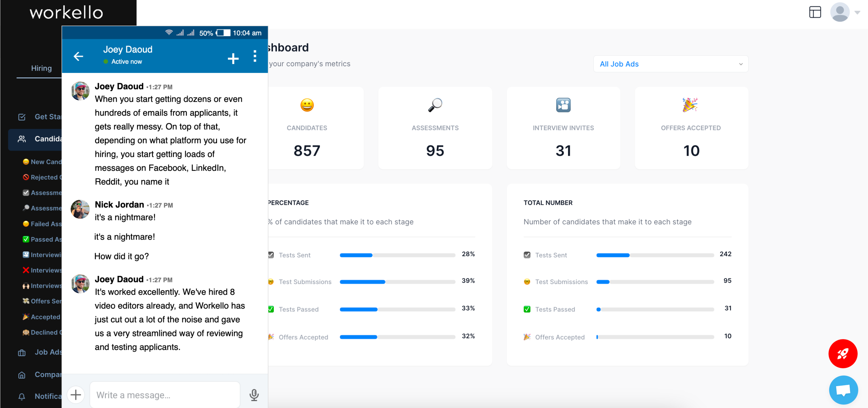This screenshot has height=408, width=868.
Task: Click the Write a message field
Action: tap(165, 395)
